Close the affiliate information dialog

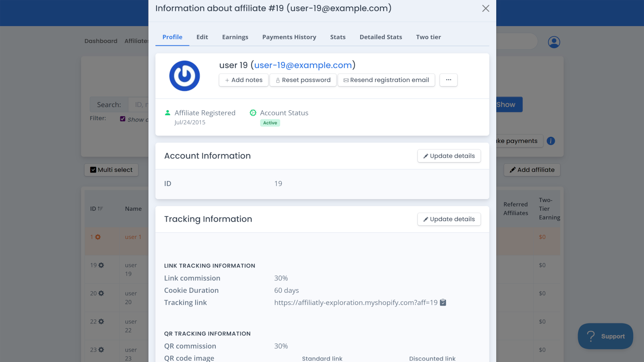485,8
